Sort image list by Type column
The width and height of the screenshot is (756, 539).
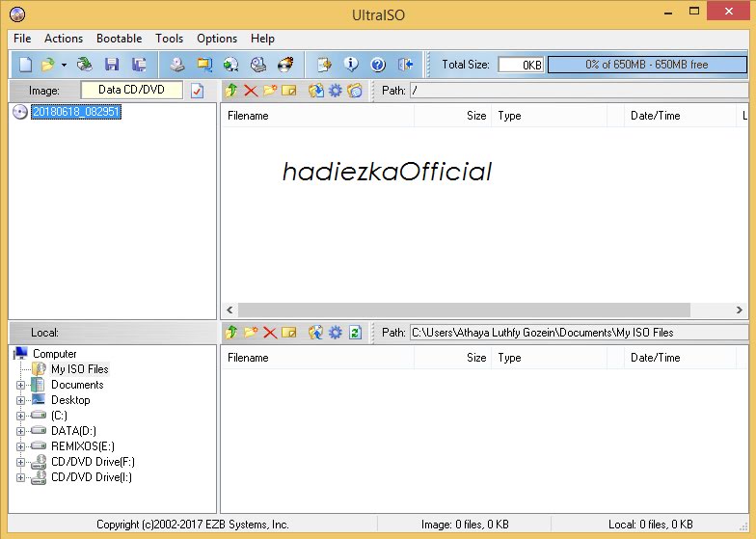[x=550, y=116]
